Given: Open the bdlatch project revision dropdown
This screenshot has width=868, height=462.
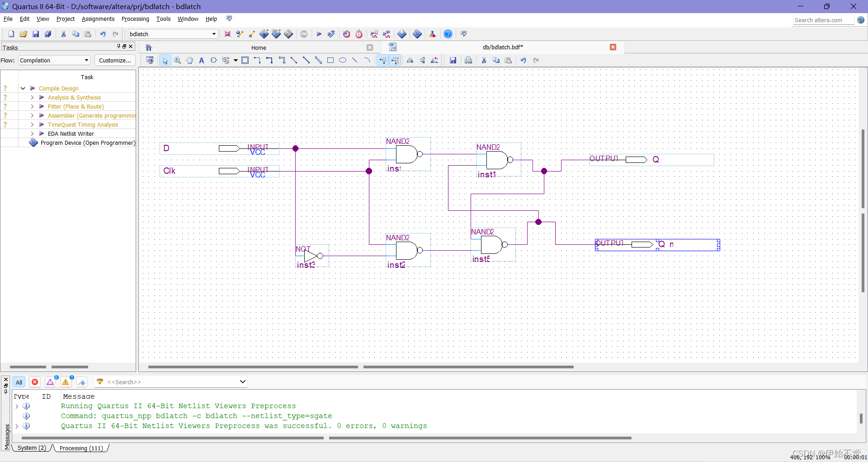Looking at the screenshot, I should [173, 34].
